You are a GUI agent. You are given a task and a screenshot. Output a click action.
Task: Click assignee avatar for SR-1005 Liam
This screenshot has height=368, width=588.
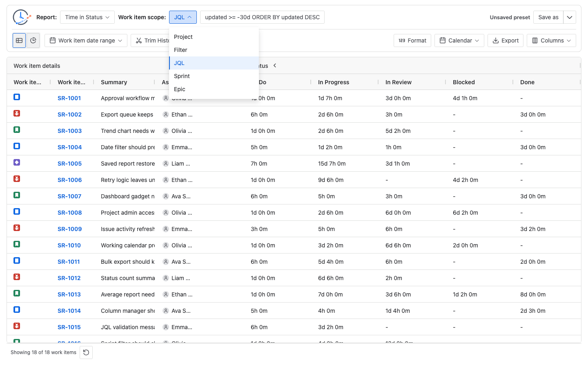(x=166, y=164)
